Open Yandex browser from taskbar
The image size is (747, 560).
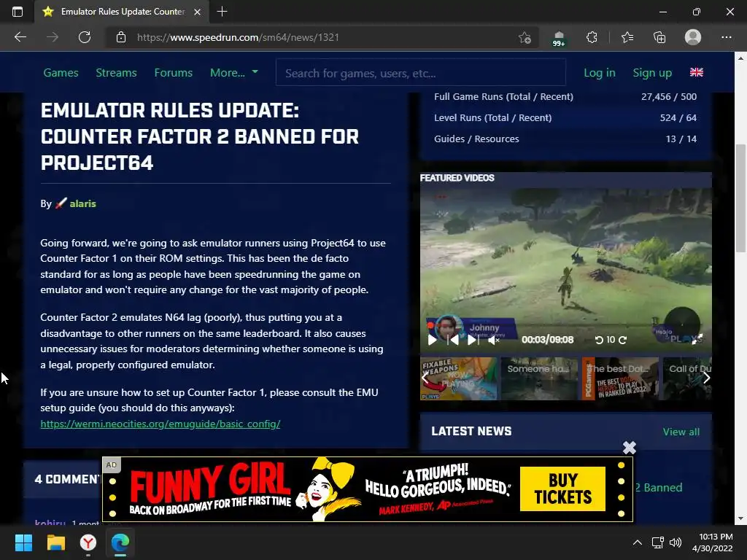click(x=88, y=542)
